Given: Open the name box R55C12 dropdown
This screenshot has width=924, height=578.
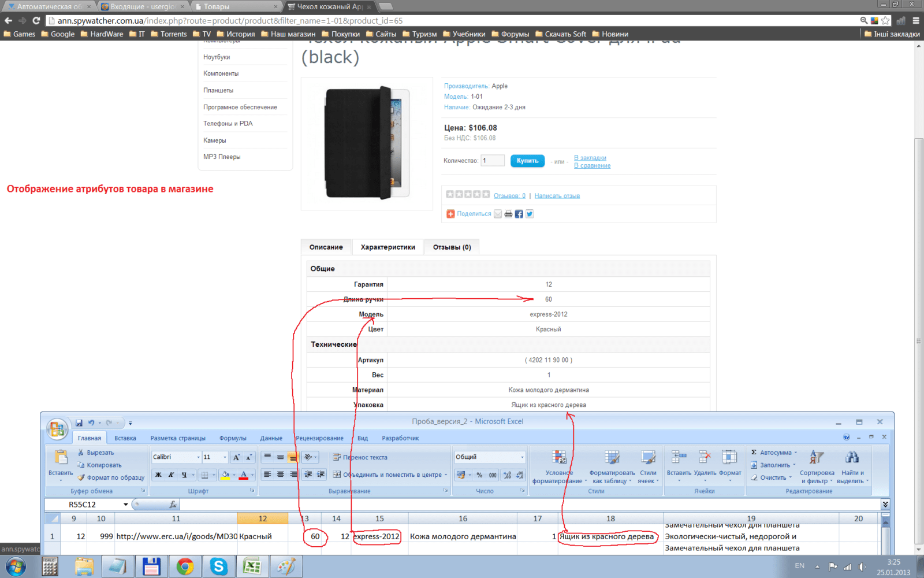Looking at the screenshot, I should pos(125,505).
